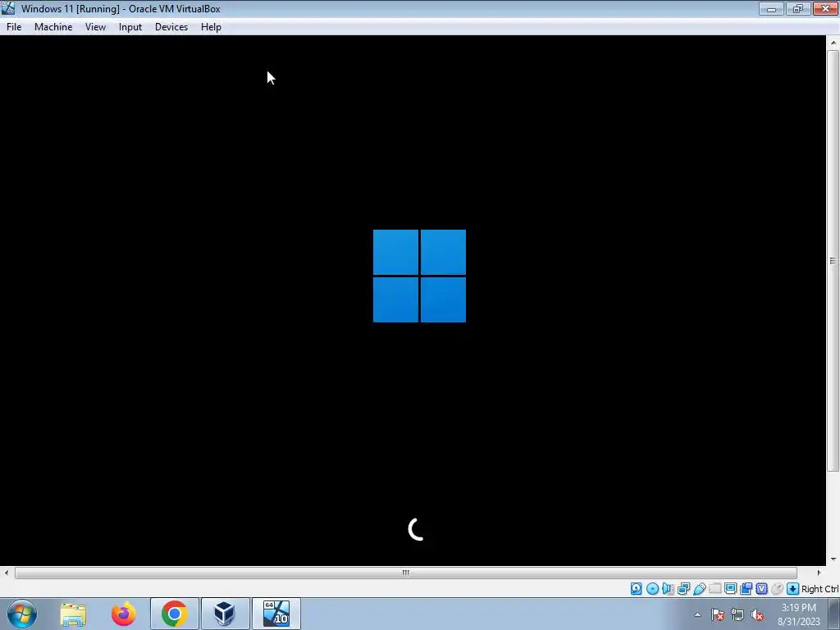
Task: Open the File menu
Action: click(x=14, y=27)
